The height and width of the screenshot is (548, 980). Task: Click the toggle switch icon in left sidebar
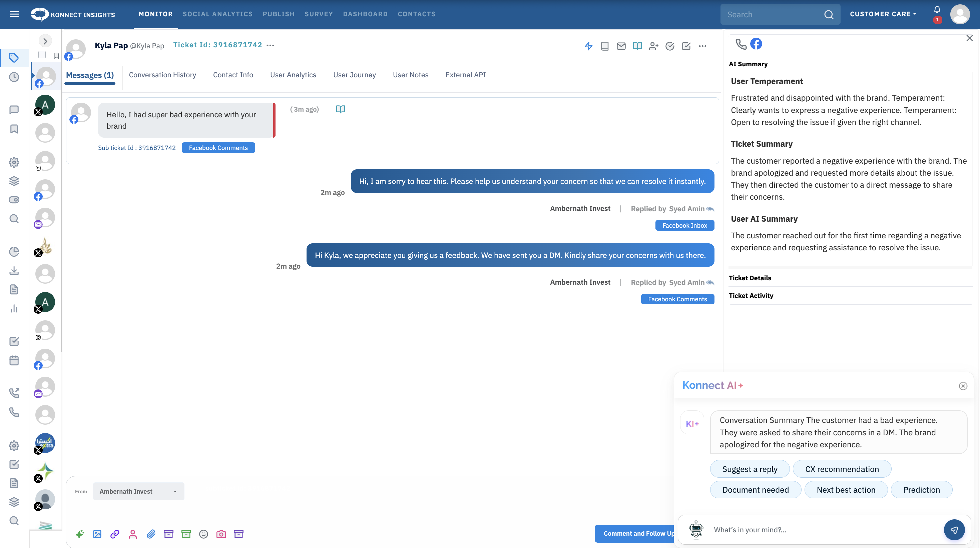point(14,200)
